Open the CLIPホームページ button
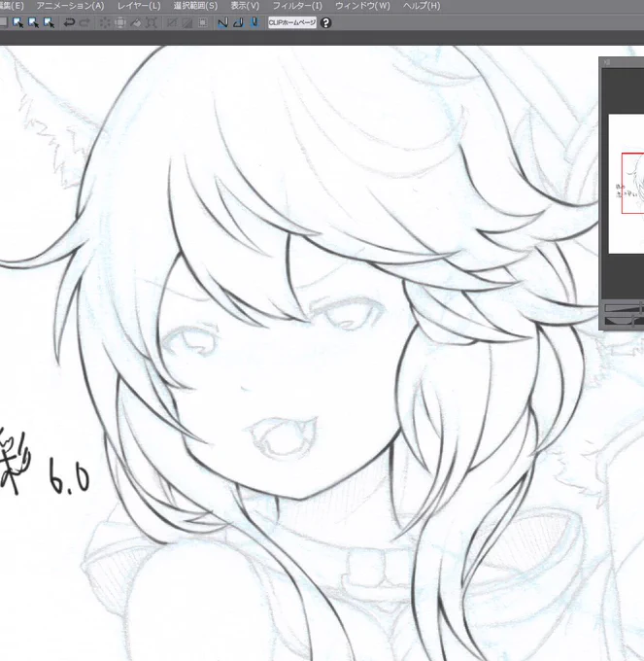 pos(291,22)
